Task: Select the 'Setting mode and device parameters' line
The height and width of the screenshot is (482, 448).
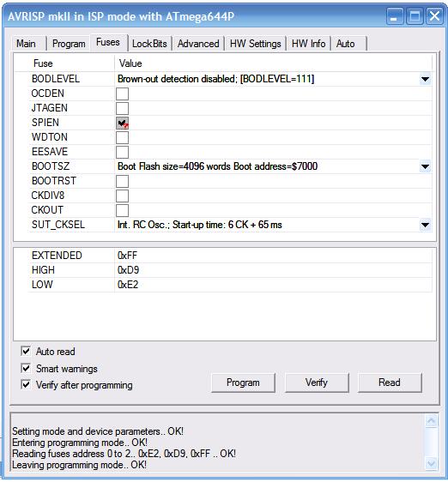Action: (98, 431)
